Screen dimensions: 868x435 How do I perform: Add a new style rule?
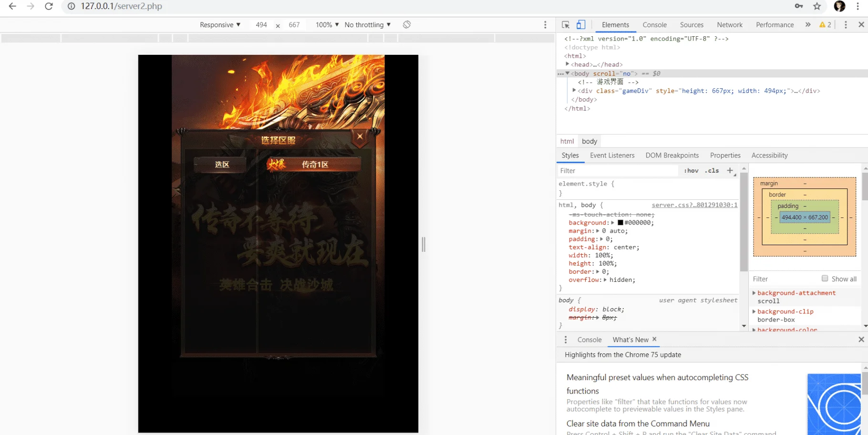point(730,170)
